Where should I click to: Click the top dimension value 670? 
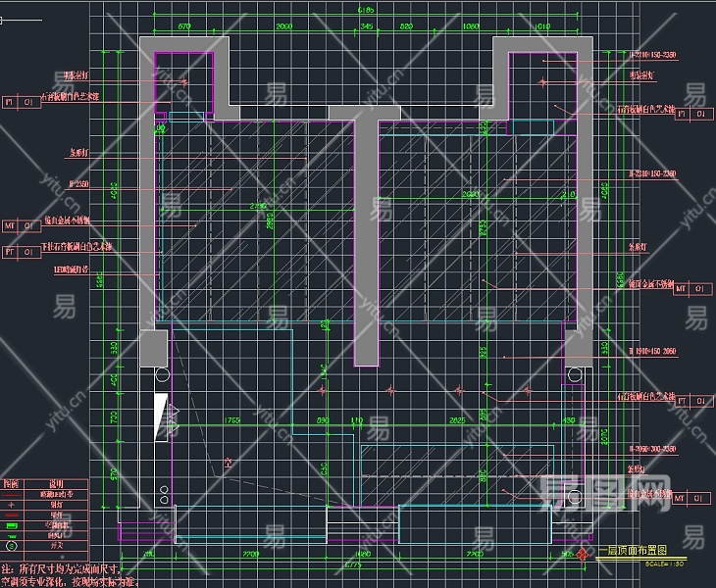pyautogui.click(x=184, y=26)
